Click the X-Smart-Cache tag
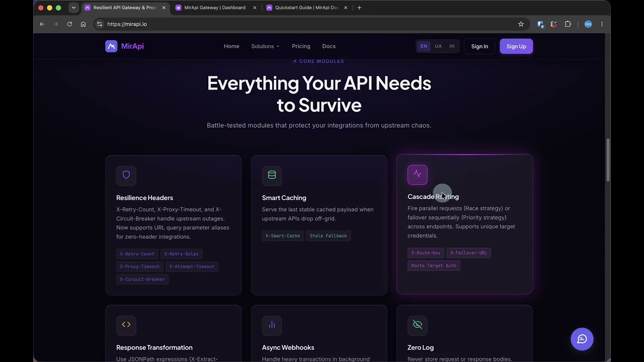Viewport: 644px width, 362px height. tap(283, 236)
